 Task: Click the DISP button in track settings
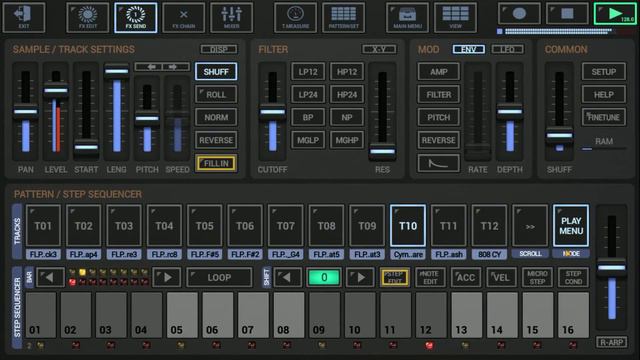click(x=219, y=49)
